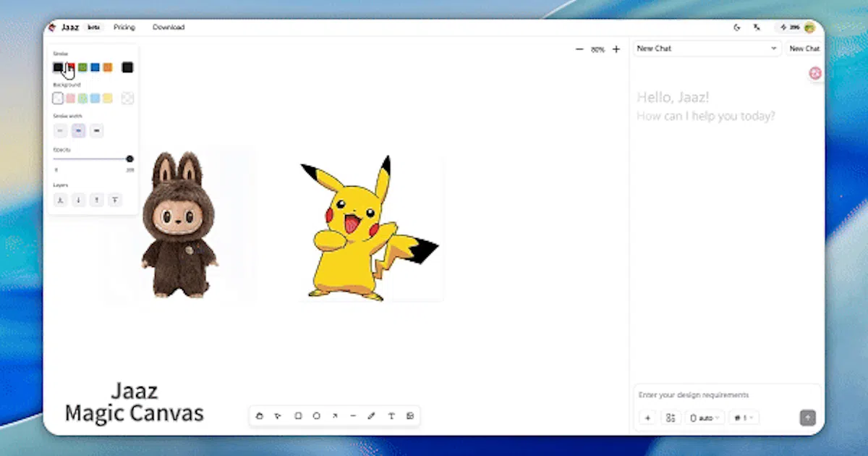
Task: Click the zoom in plus icon
Action: pos(616,49)
